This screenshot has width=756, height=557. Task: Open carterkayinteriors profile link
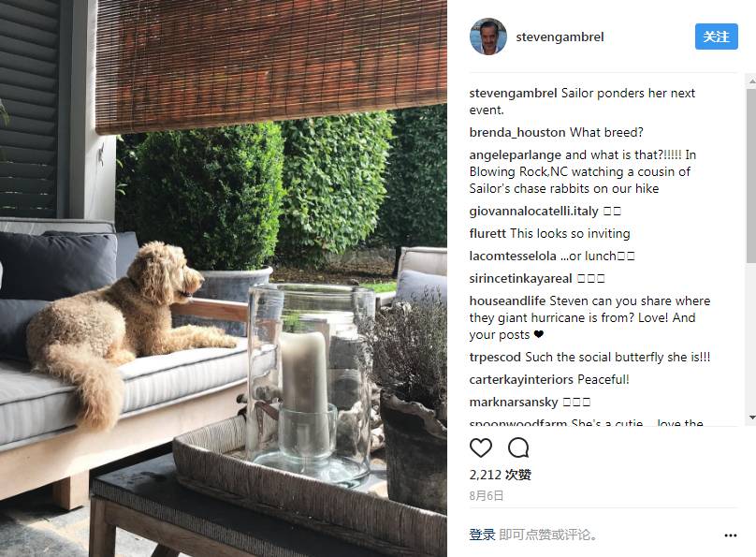pos(522,379)
